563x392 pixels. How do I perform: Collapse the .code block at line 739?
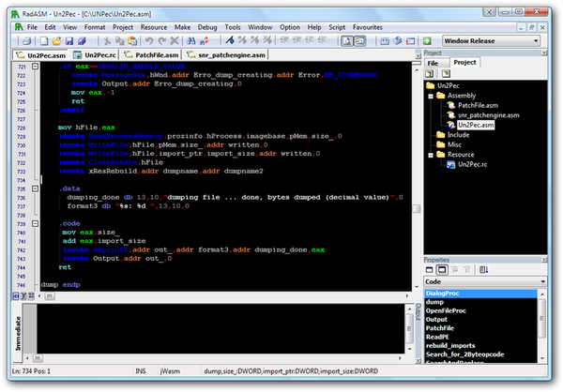36,223
